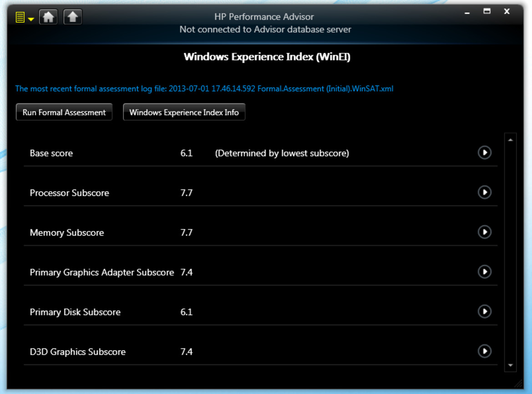Viewport: 532px width, 394px height.
Task: Click 'Not connected to Advisor database server' status
Action: pos(265,30)
